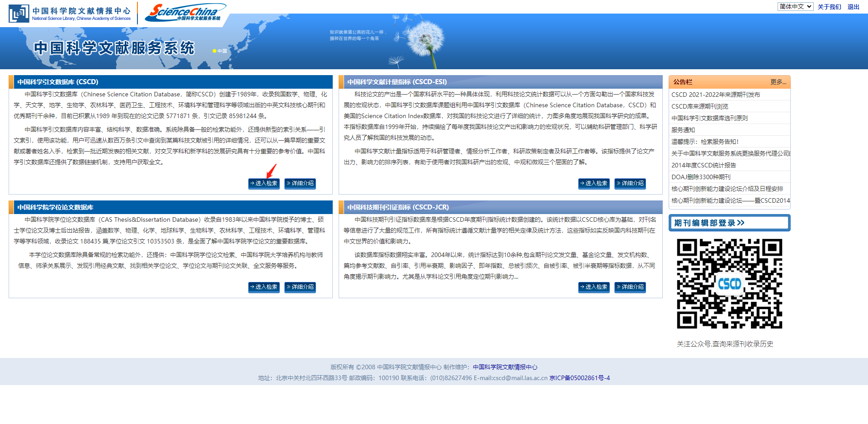Open the 简体中文 language dropdown

795,6
